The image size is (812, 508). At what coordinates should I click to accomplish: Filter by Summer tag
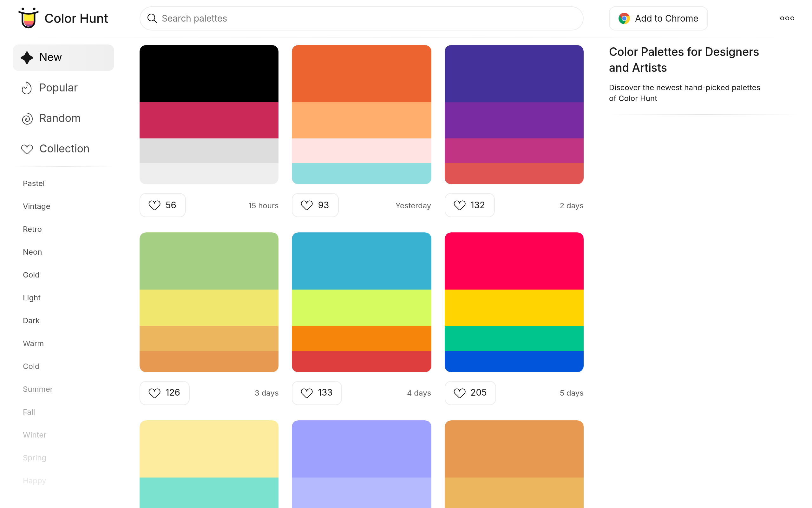point(38,389)
